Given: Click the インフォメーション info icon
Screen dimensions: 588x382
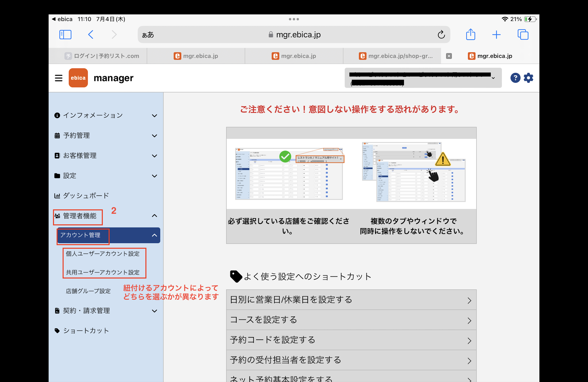Looking at the screenshot, I should pyautogui.click(x=57, y=115).
